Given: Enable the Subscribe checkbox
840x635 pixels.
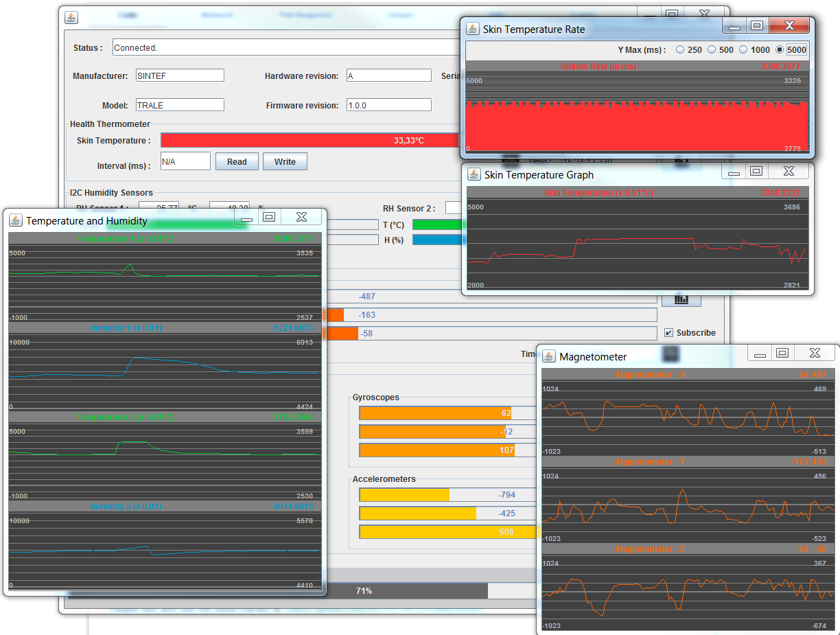Looking at the screenshot, I should click(668, 332).
